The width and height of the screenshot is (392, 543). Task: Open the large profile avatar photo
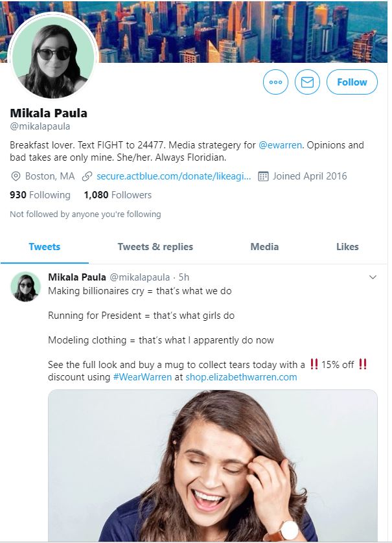click(53, 57)
